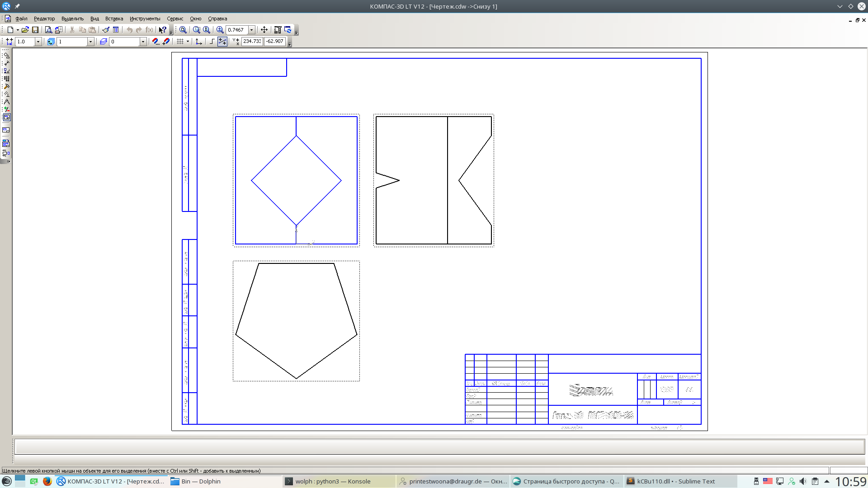
Task: Open the Geometry tools panel
Action: (x=6, y=55)
